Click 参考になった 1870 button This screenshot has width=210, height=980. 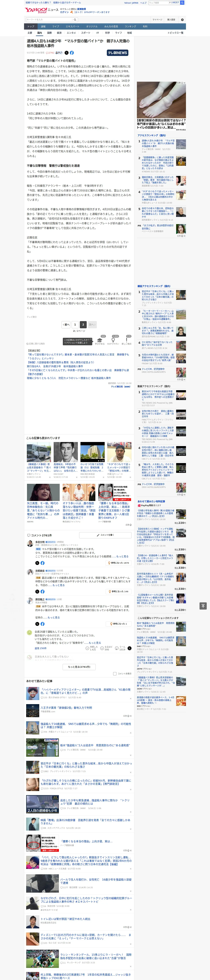pos(119,563)
